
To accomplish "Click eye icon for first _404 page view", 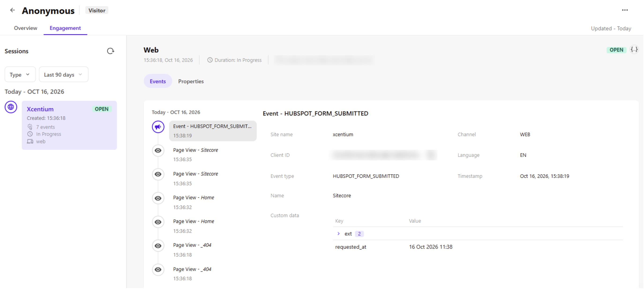I will coord(158,246).
